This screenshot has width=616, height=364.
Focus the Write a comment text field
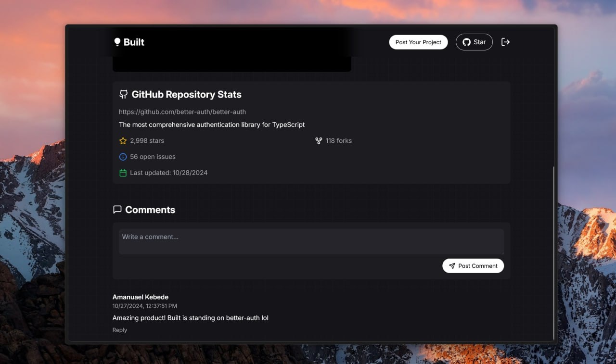[x=311, y=241]
